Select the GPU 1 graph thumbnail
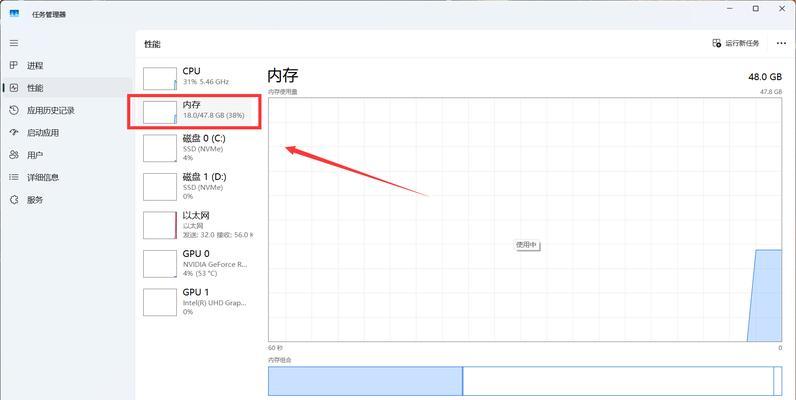The height and width of the screenshot is (400, 796). click(159, 303)
